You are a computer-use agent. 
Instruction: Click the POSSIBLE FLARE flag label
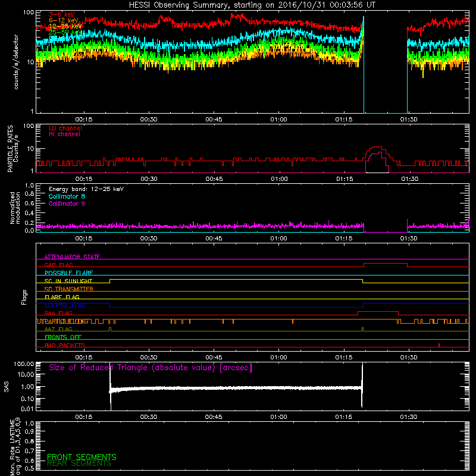click(68, 273)
